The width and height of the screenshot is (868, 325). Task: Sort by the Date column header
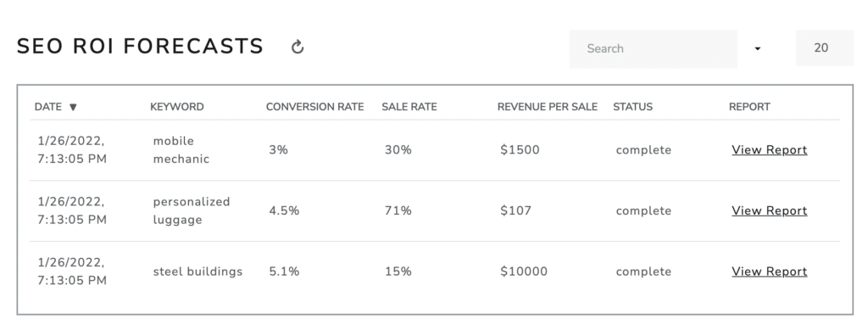click(x=47, y=107)
